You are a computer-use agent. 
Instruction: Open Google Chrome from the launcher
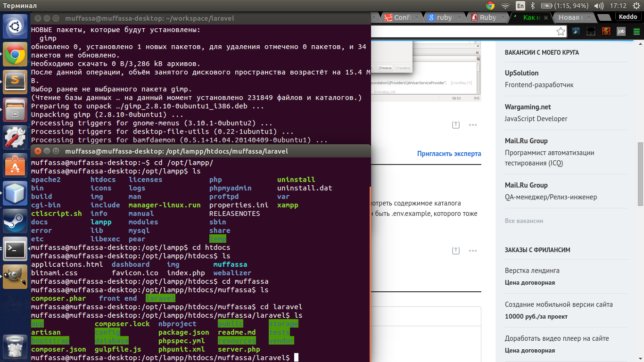coord(16,55)
